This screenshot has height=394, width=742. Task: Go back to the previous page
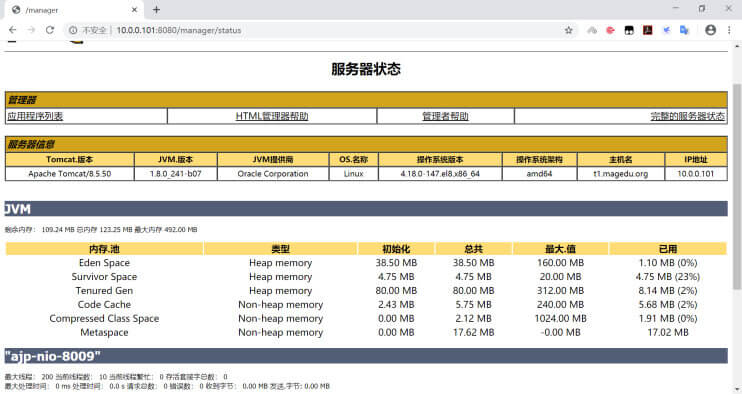[13, 30]
